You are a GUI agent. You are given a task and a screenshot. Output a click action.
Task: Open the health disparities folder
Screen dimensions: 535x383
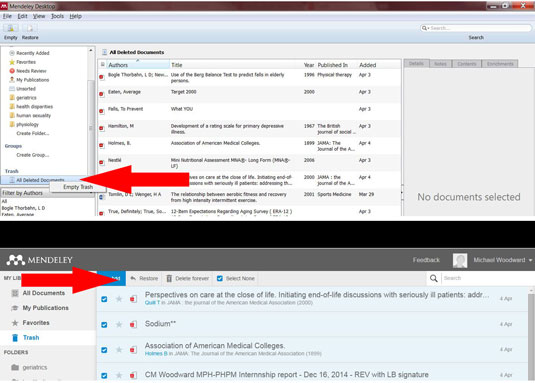[34, 106]
